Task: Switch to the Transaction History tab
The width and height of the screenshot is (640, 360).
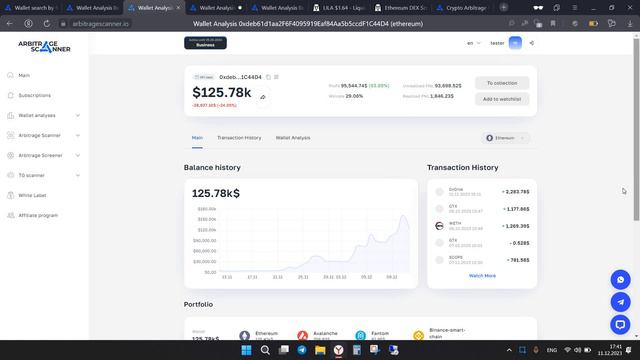Action: pyautogui.click(x=239, y=138)
